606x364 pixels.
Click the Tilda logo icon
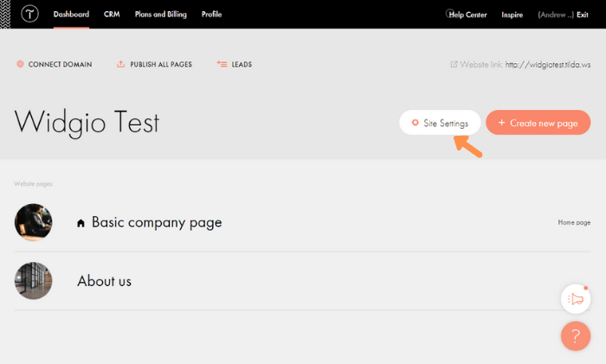click(x=29, y=15)
